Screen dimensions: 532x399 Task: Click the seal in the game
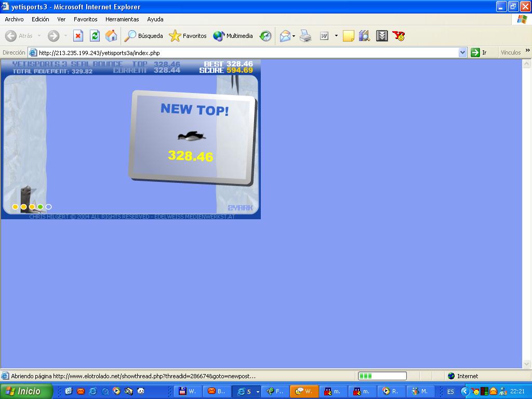click(x=28, y=199)
